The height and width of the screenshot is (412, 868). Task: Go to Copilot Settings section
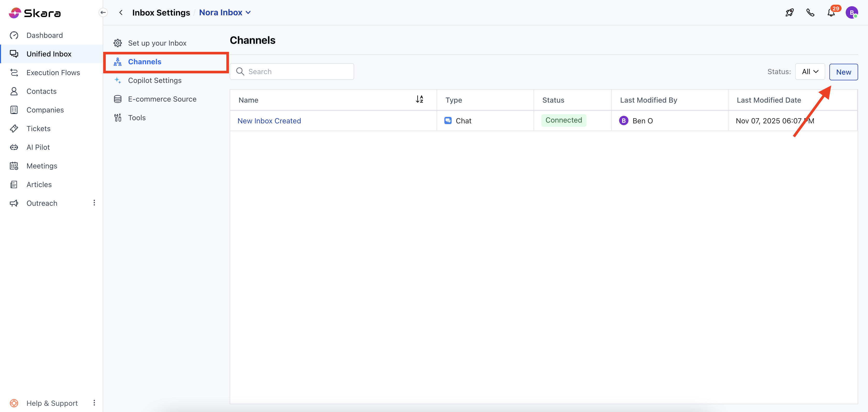(x=155, y=81)
